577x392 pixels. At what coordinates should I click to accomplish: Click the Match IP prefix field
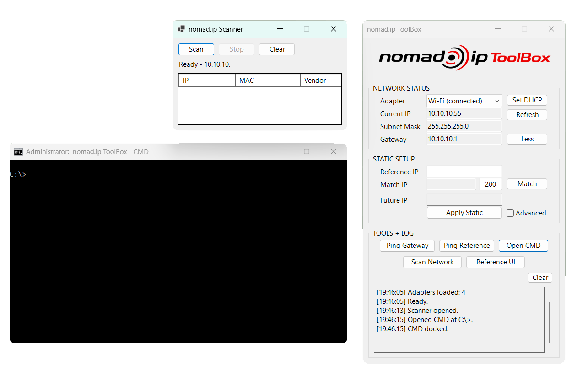point(451,184)
